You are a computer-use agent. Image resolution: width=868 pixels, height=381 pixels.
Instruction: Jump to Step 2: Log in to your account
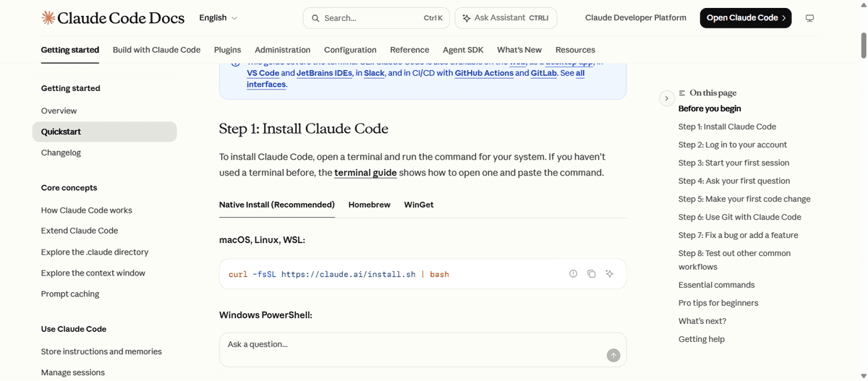click(733, 145)
